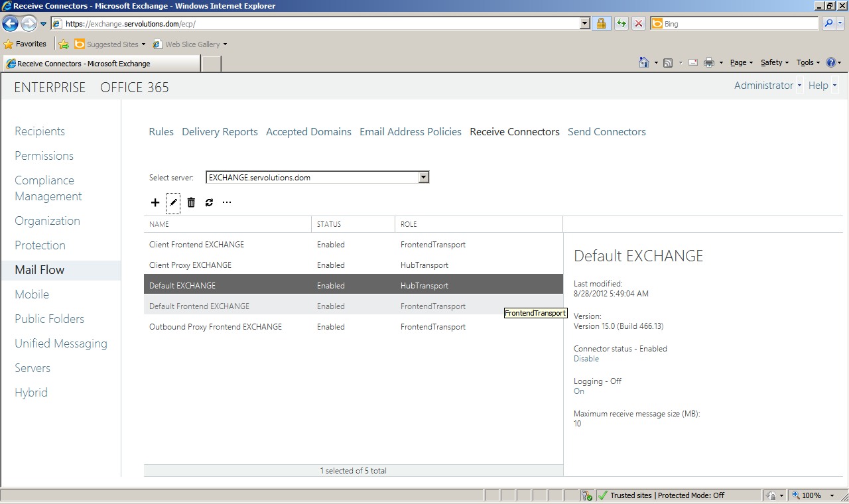
Task: Open Organization in the sidebar
Action: click(x=47, y=221)
